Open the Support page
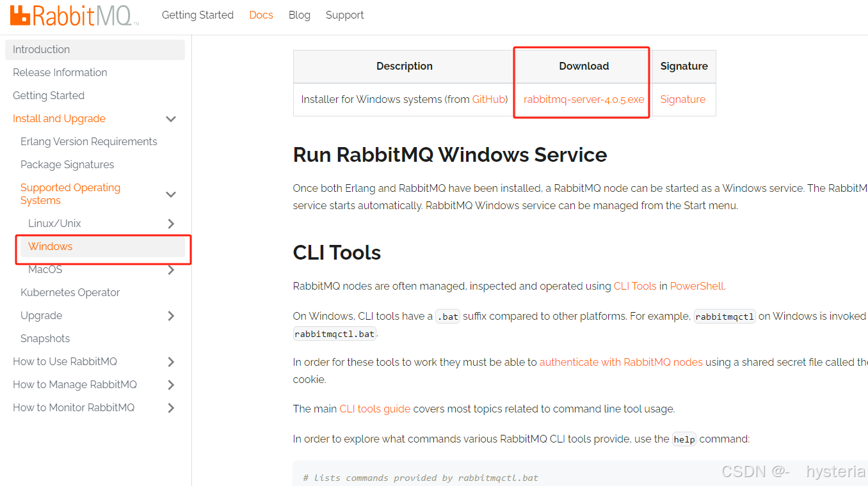 pos(344,15)
